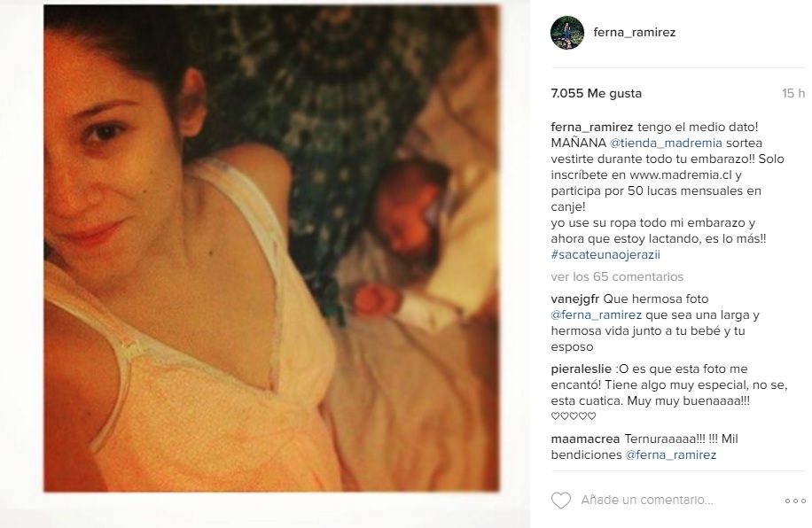Open commenter pieraleslie's profile
The image size is (812, 528).
581,369
